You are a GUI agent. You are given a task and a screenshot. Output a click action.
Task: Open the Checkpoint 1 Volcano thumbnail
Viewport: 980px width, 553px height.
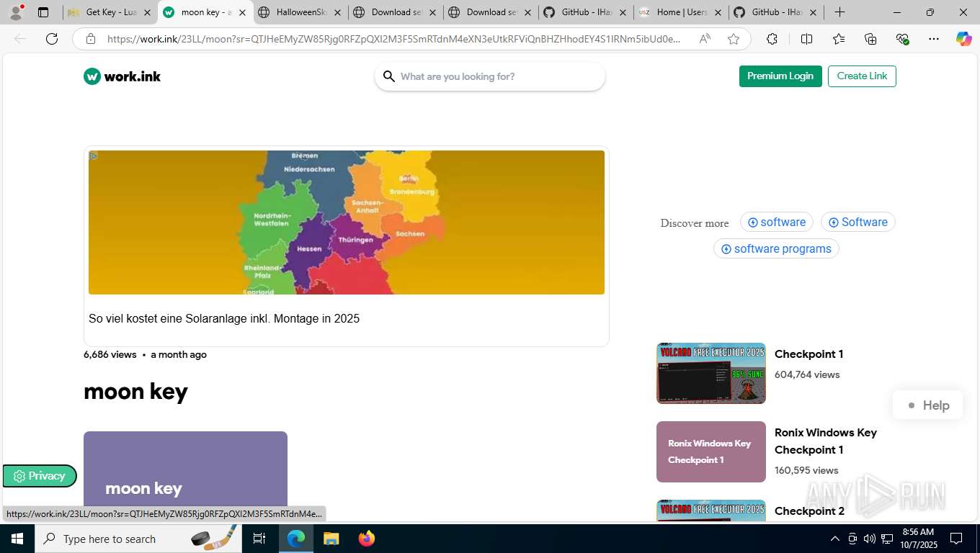(711, 373)
